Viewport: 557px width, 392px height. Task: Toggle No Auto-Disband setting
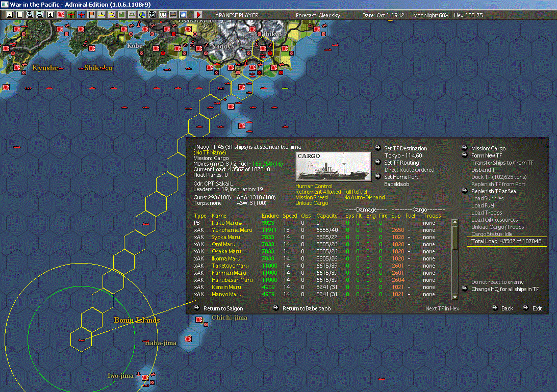click(364, 197)
